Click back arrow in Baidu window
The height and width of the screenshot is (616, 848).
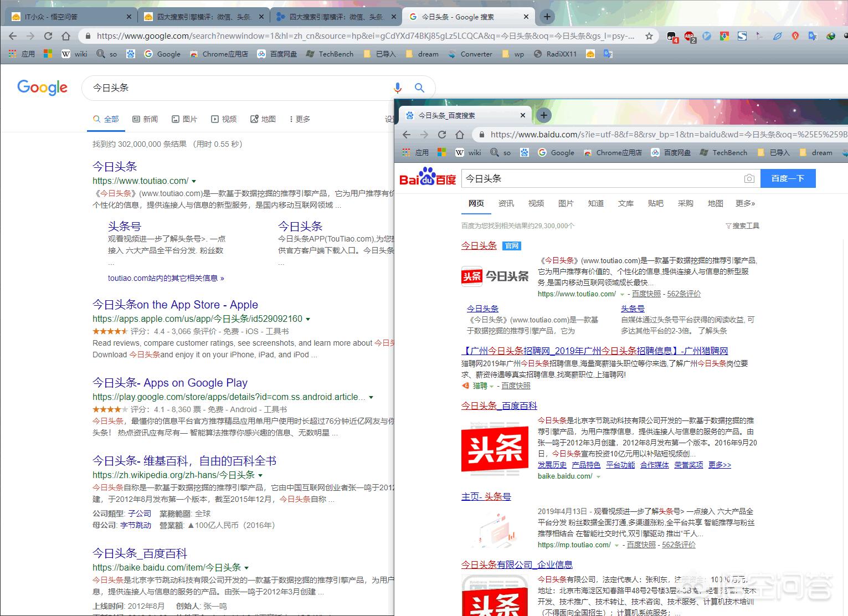[407, 135]
